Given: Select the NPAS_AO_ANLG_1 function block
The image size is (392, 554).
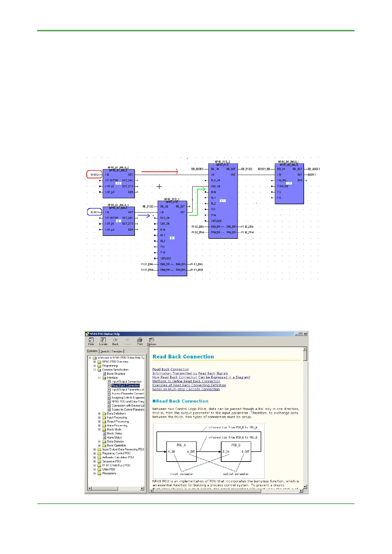Looking at the screenshot, I should pyautogui.click(x=289, y=184).
